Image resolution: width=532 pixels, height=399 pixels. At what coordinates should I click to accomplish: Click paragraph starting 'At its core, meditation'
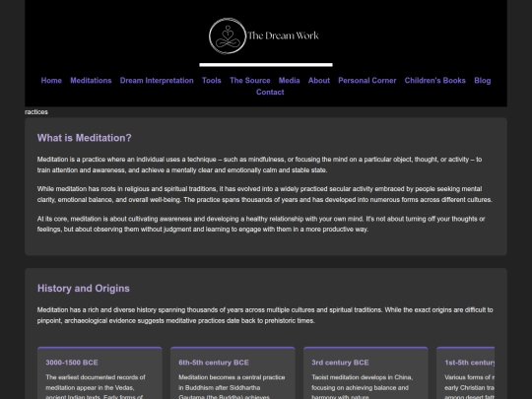261,224
